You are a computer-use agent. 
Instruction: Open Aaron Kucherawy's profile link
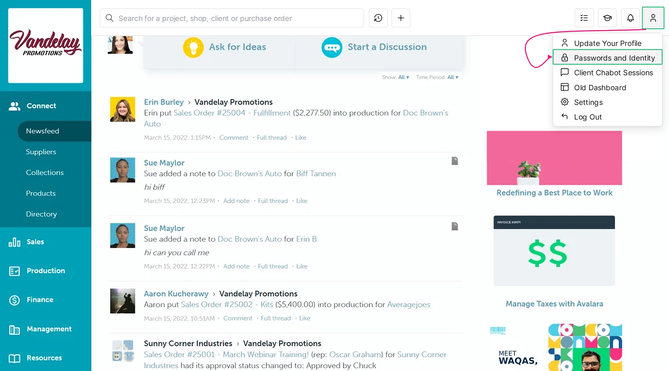(x=176, y=293)
